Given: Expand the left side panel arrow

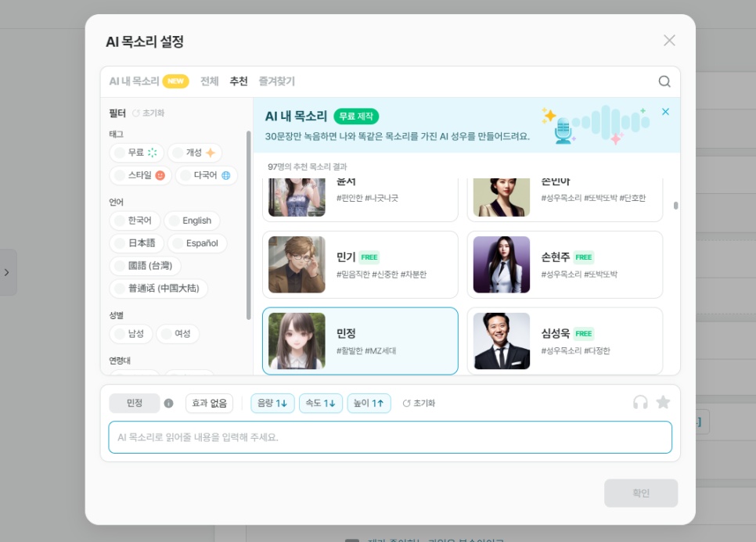Looking at the screenshot, I should pos(7,272).
